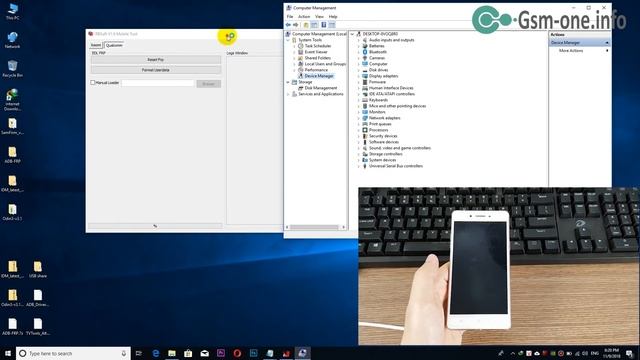Click the Forward arrow in Computer Management toolbar
The height and width of the screenshot is (360, 640).
(x=296, y=25)
